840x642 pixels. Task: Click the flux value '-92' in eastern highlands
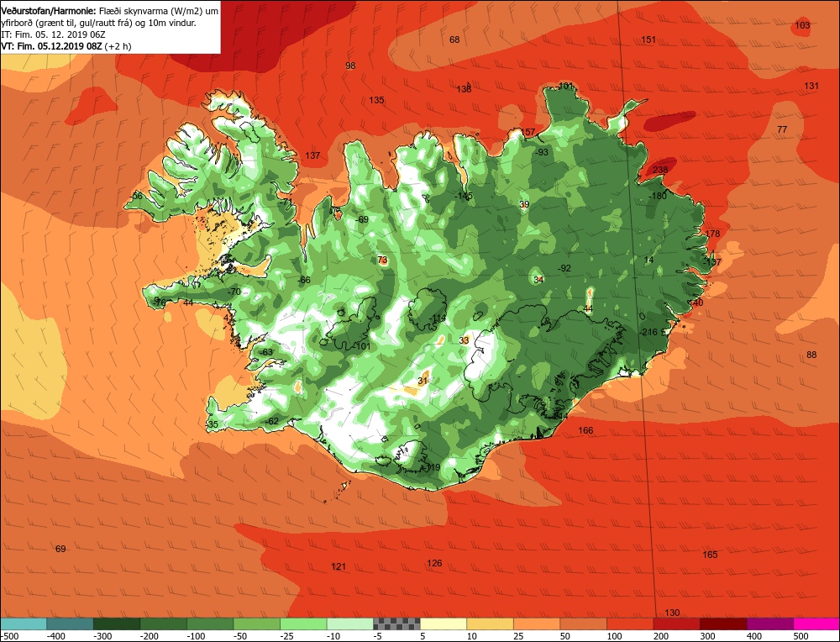click(x=564, y=269)
